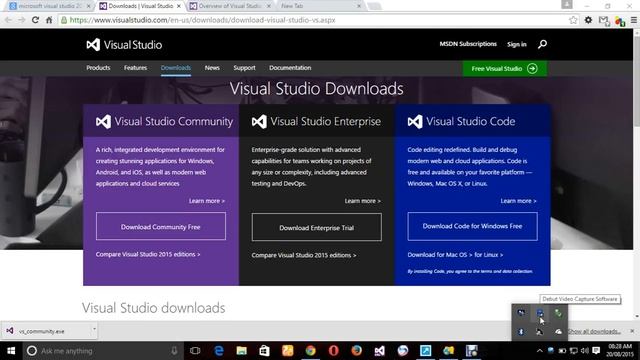This screenshot has width=640, height=360.
Task: Click Download for Mac OS link
Action: (440, 255)
